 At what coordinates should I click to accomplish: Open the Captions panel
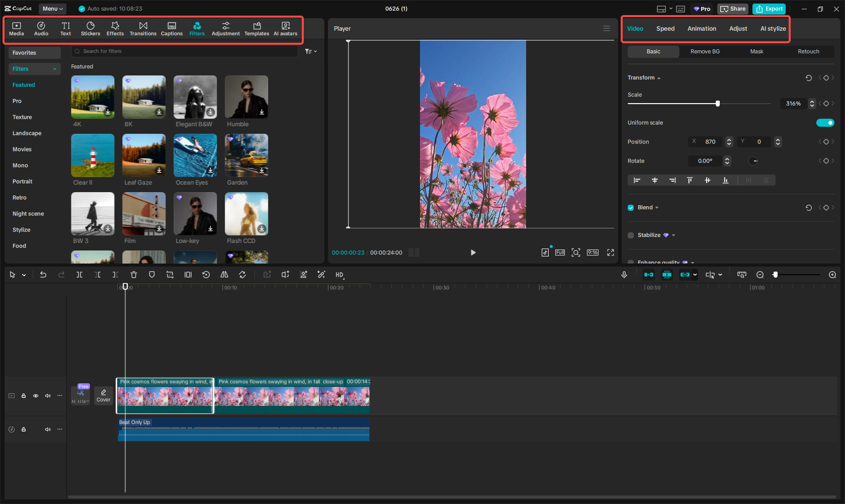[172, 28]
